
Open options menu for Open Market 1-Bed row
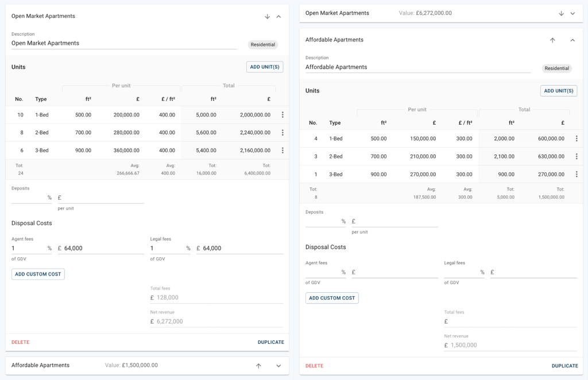283,115
